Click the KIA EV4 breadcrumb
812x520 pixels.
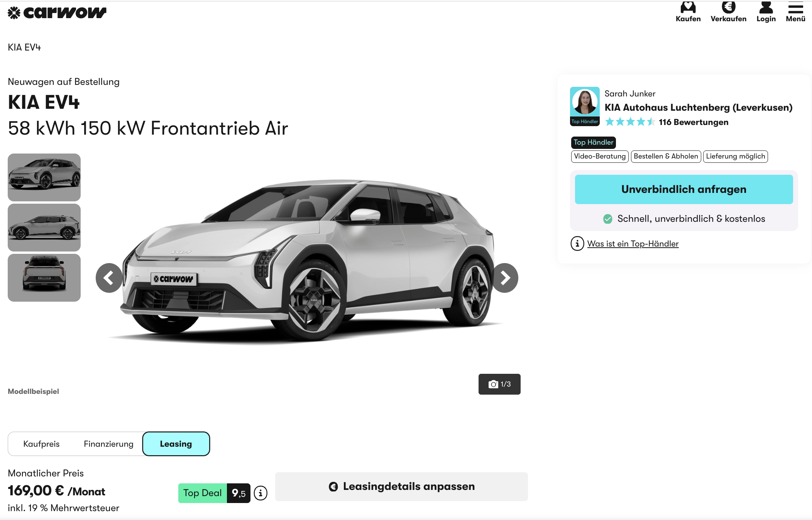pos(24,47)
